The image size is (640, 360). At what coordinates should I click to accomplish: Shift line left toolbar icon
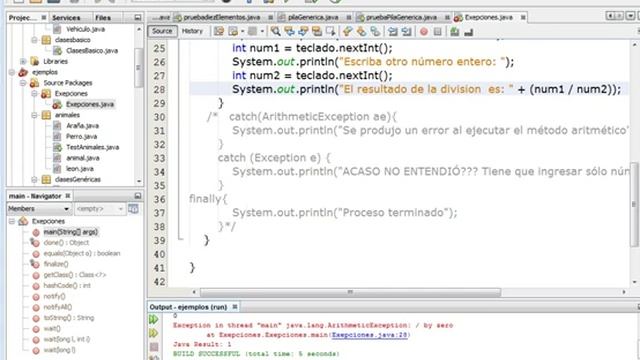[x=393, y=31]
